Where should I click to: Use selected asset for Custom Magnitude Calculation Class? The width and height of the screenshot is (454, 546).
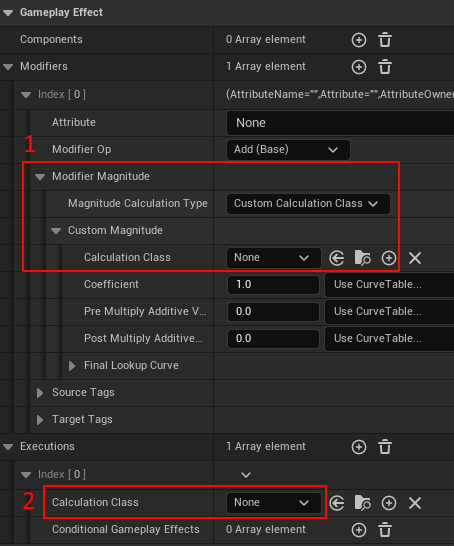(x=337, y=258)
